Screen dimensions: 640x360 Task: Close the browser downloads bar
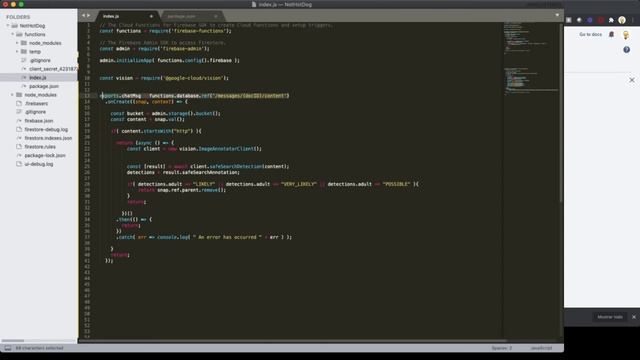[634, 317]
